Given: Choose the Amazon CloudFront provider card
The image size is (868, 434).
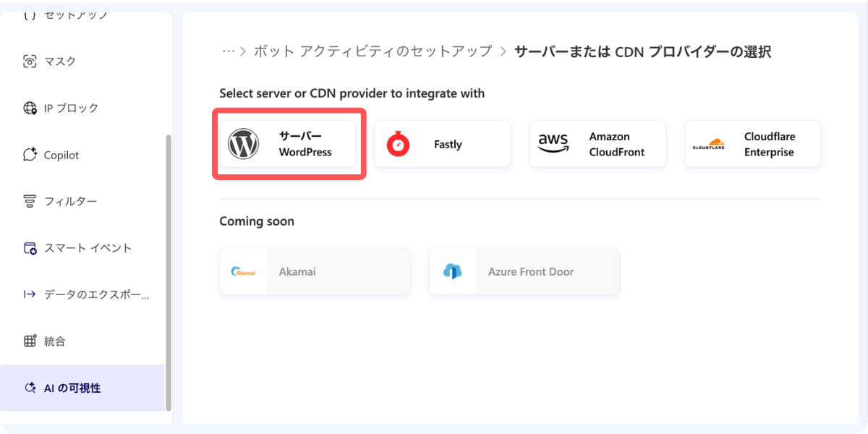Looking at the screenshot, I should coord(597,144).
